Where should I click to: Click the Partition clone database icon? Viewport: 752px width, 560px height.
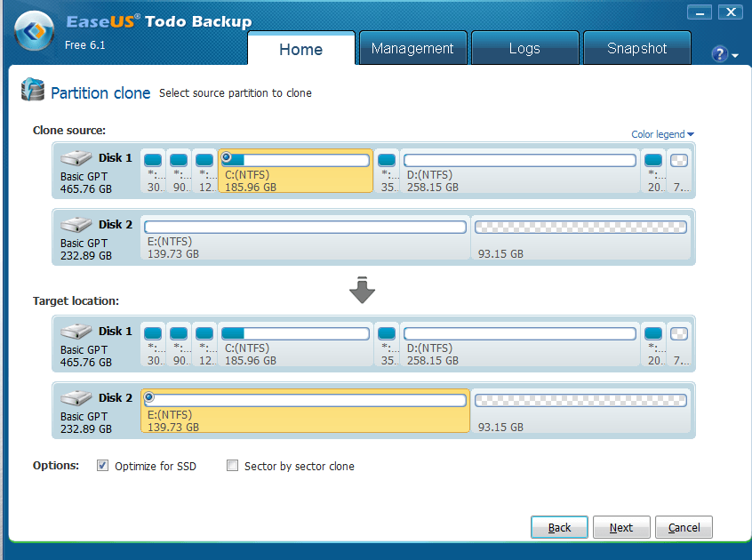pos(33,89)
